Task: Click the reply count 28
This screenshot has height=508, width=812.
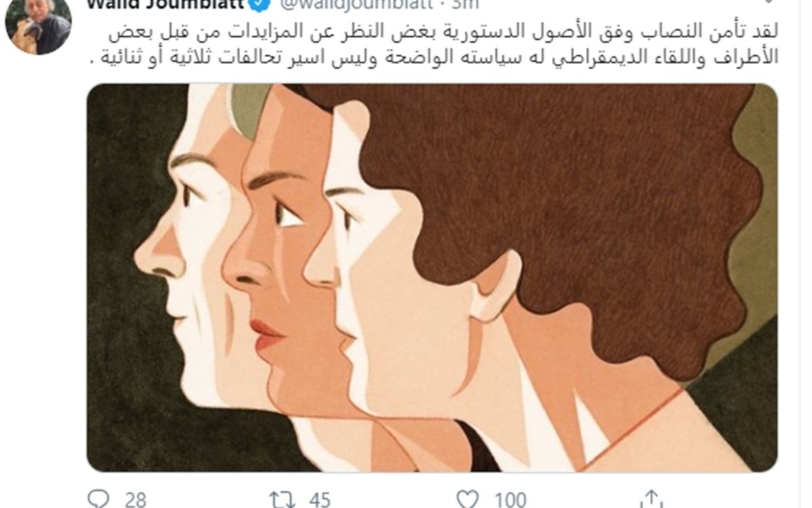Action: click(136, 500)
